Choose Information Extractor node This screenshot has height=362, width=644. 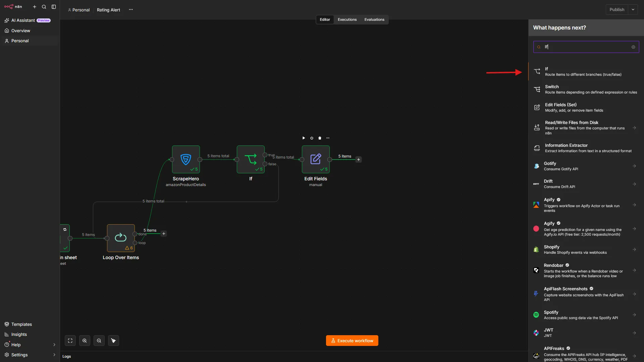coord(586,148)
